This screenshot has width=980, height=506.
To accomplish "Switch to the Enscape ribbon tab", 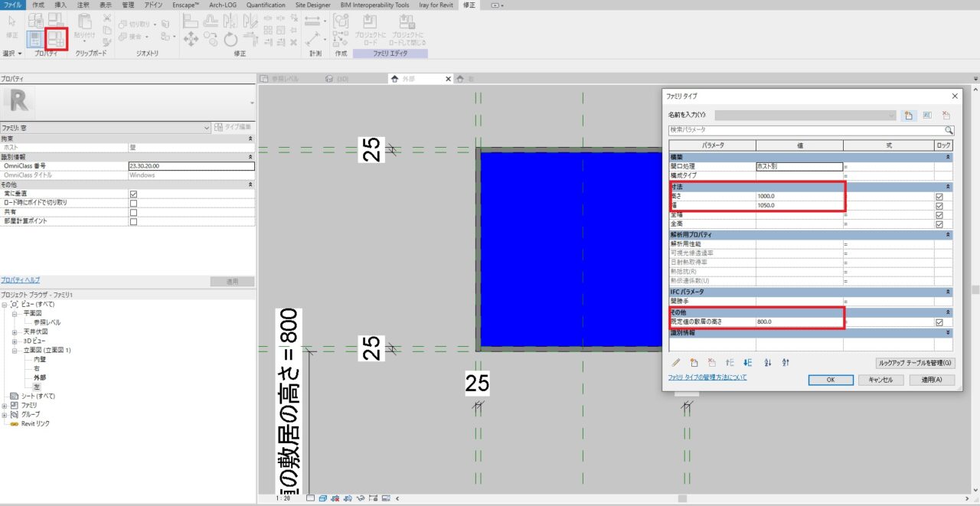I will tap(185, 5).
